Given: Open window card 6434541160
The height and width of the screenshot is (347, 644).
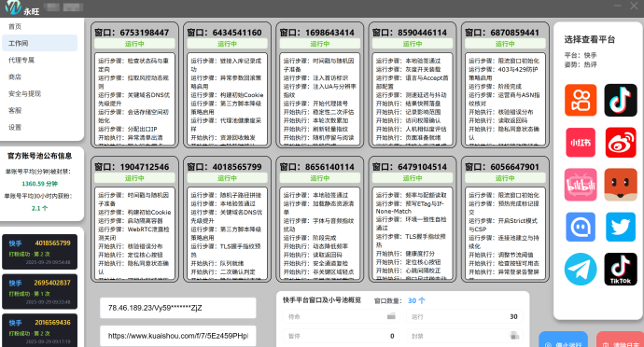Looking at the screenshot, I should pyautogui.click(x=227, y=85).
